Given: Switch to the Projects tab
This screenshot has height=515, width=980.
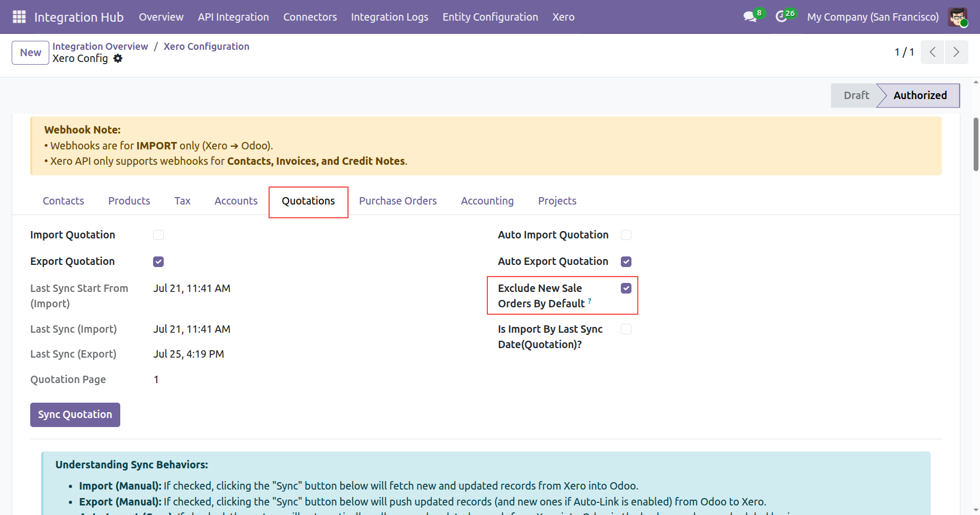Looking at the screenshot, I should (x=557, y=201).
